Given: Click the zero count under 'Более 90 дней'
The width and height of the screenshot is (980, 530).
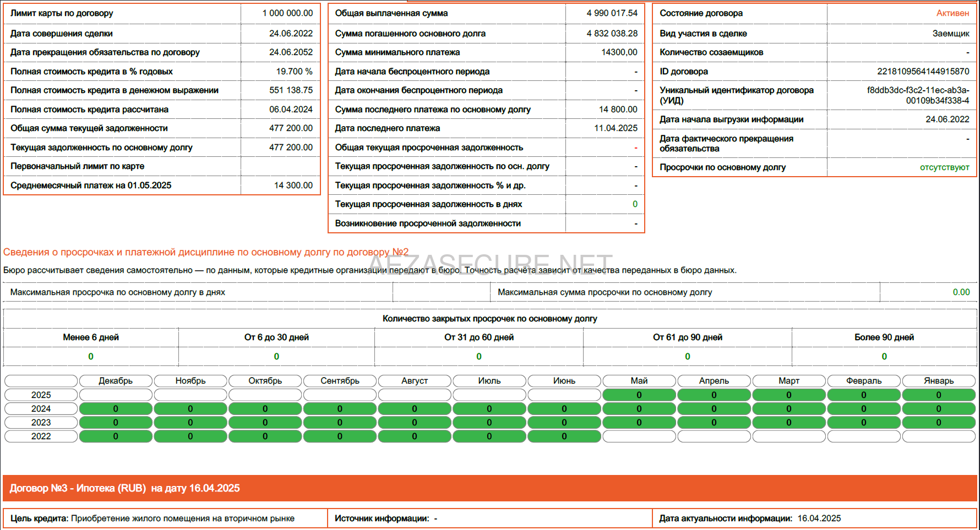Looking at the screenshot, I should [x=884, y=357].
